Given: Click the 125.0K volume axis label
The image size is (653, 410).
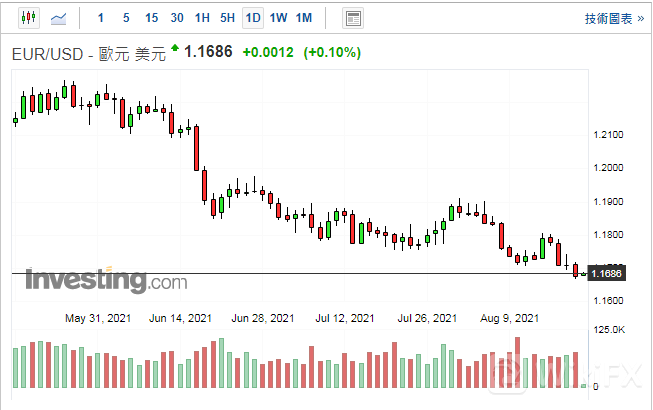Looking at the screenshot, I should click(x=610, y=330).
